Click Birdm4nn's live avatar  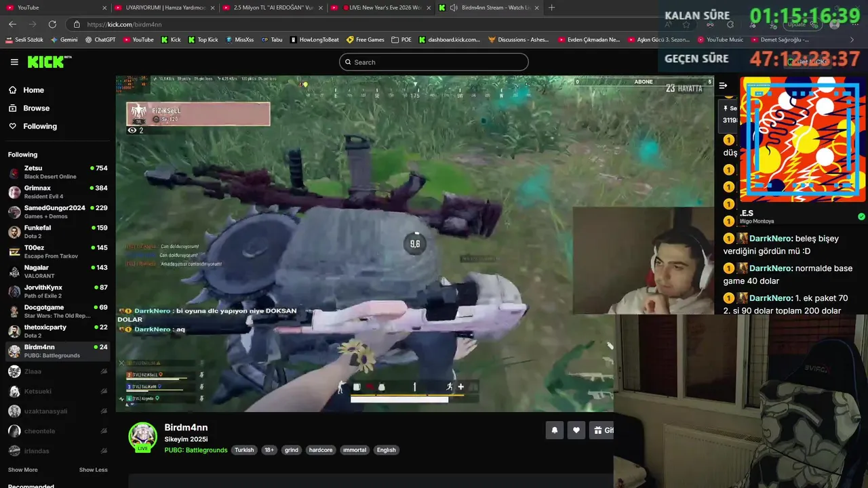point(143,436)
